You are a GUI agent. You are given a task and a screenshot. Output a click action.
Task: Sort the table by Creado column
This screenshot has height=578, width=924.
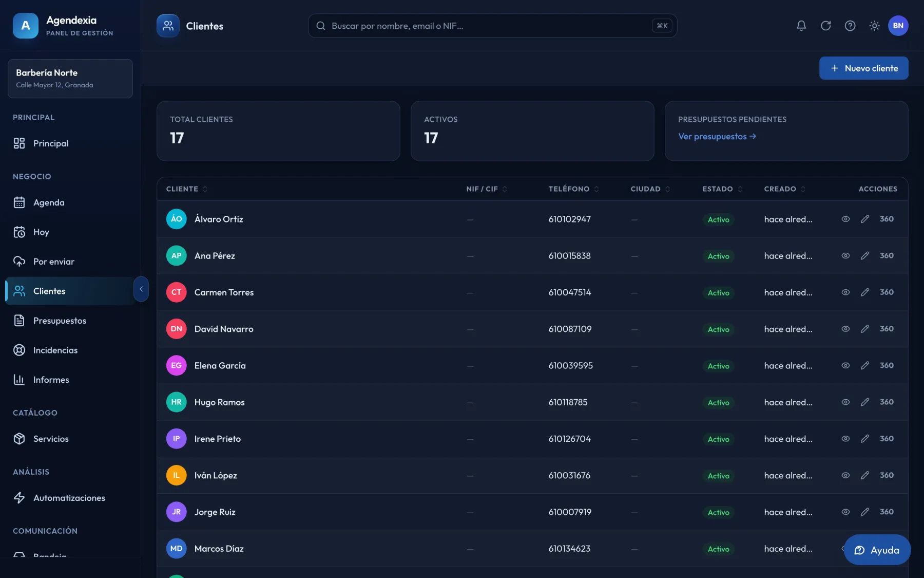(785, 189)
